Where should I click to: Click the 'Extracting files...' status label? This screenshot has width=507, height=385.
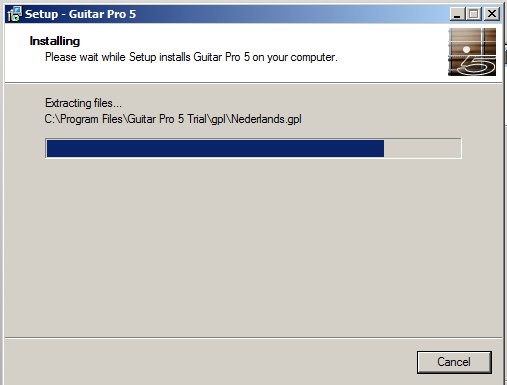tap(83, 103)
